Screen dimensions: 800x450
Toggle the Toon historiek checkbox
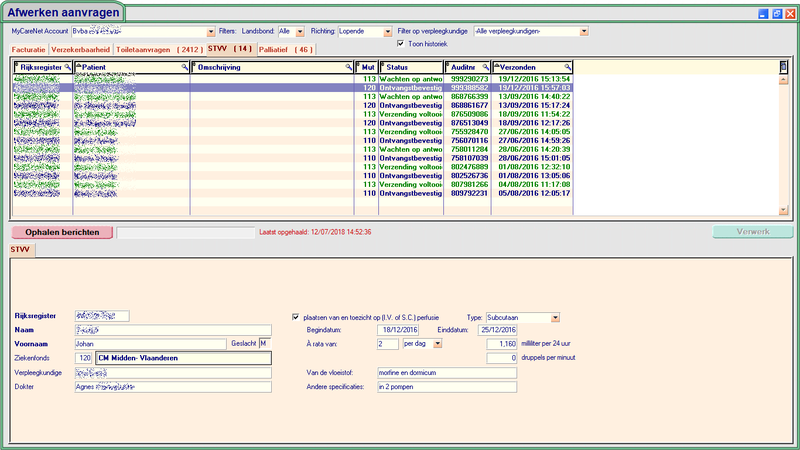tap(401, 44)
